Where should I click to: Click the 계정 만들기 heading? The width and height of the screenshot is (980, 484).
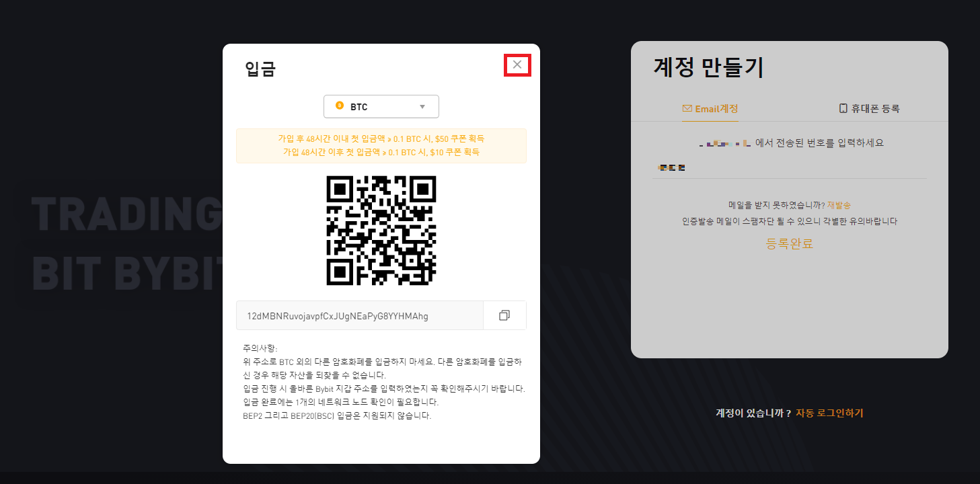click(708, 68)
